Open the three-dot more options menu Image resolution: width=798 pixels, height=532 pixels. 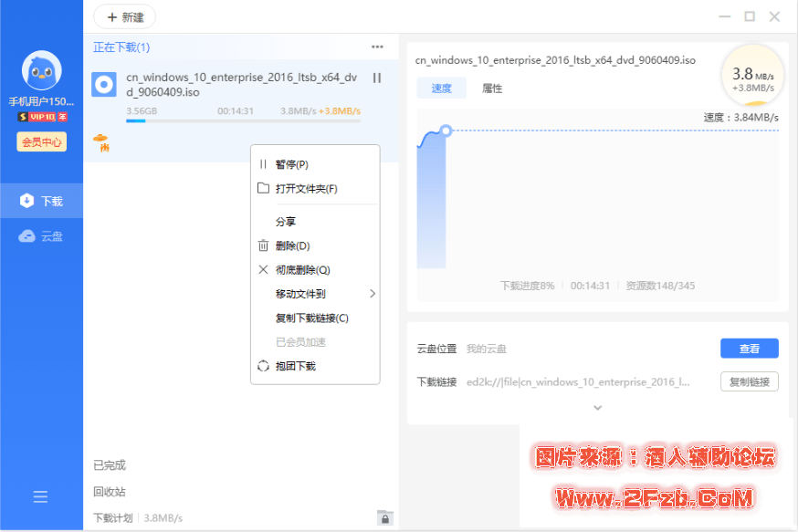coord(377,47)
